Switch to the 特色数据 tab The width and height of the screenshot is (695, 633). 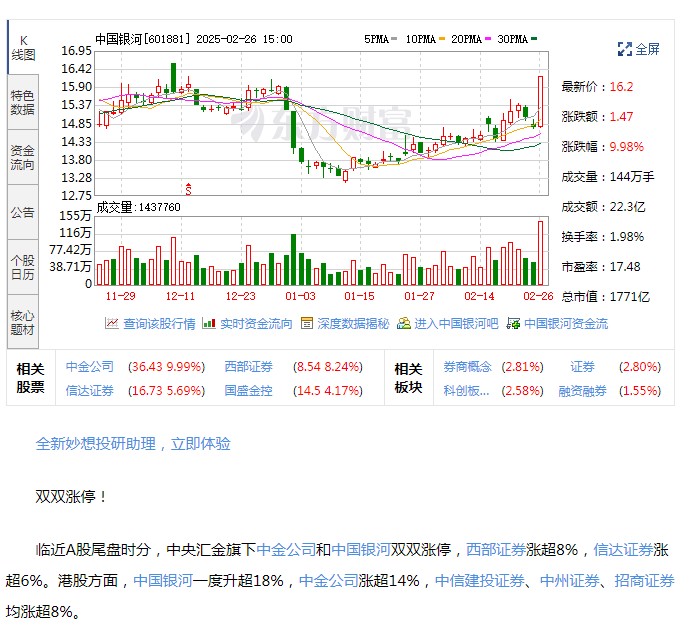point(23,102)
